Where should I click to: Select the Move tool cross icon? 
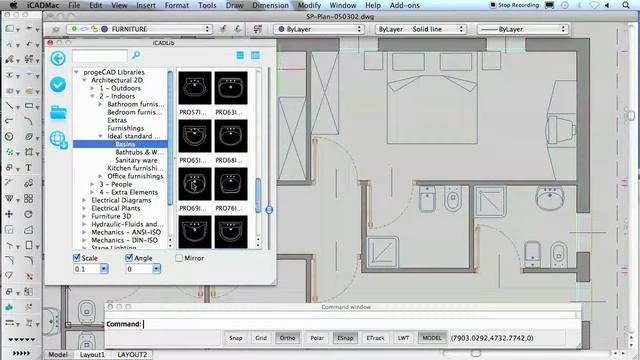(9, 214)
